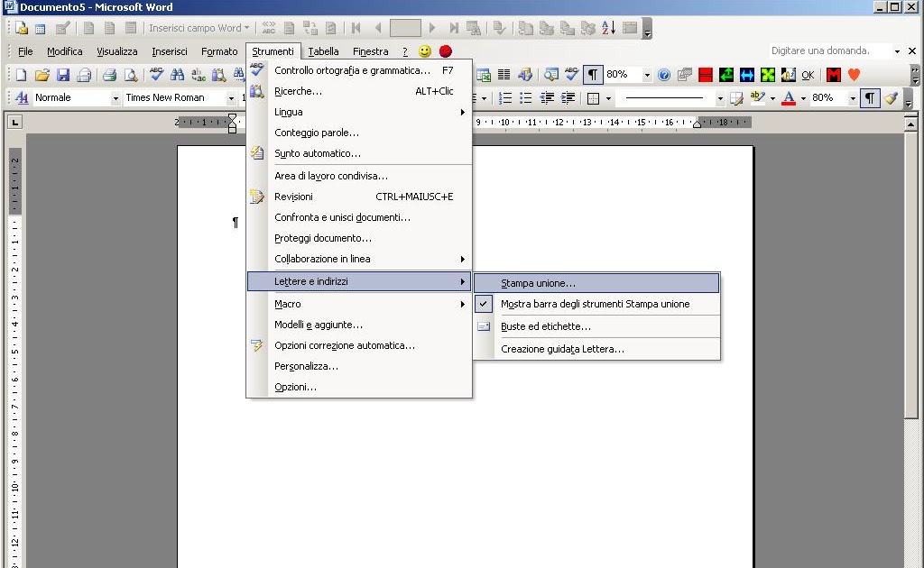The width and height of the screenshot is (924, 568).
Task: Toggle paragraph marks in formatting toolbar
Action: point(870,98)
